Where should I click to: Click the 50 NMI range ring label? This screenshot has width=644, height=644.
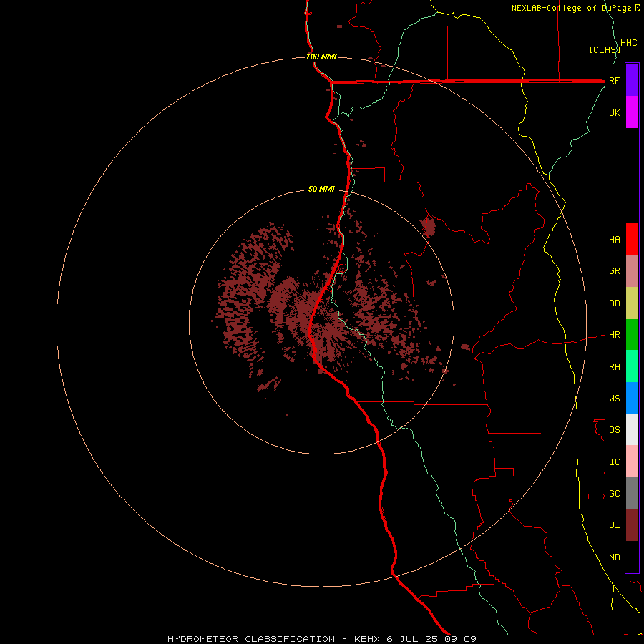[x=321, y=190]
